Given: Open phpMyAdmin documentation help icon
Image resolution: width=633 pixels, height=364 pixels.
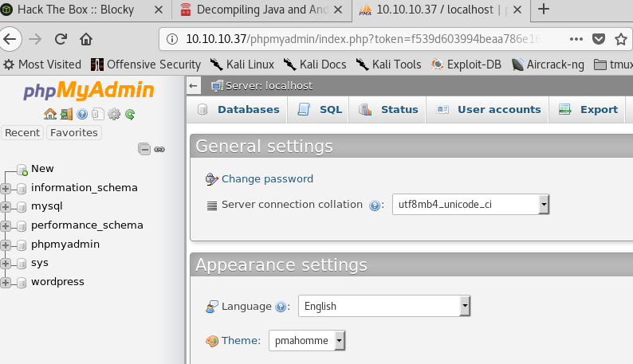Looking at the screenshot, I should 82,114.
